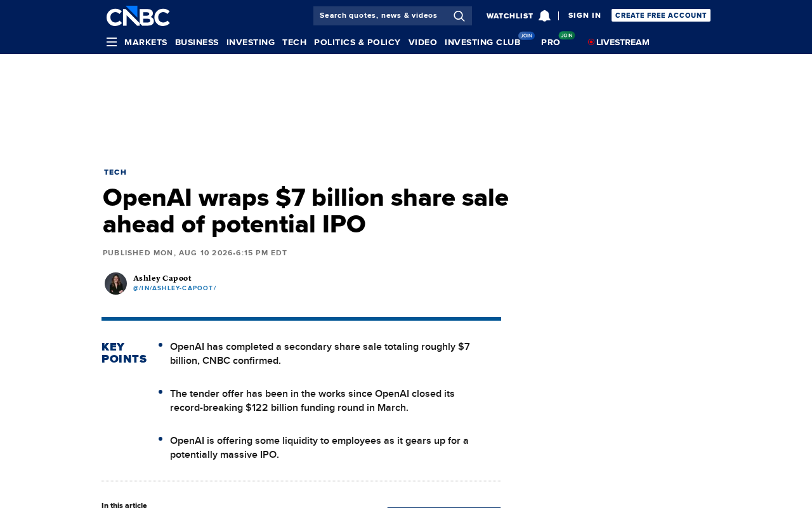Click author name Ashley Capoot
This screenshot has height=508, width=812.
[162, 278]
